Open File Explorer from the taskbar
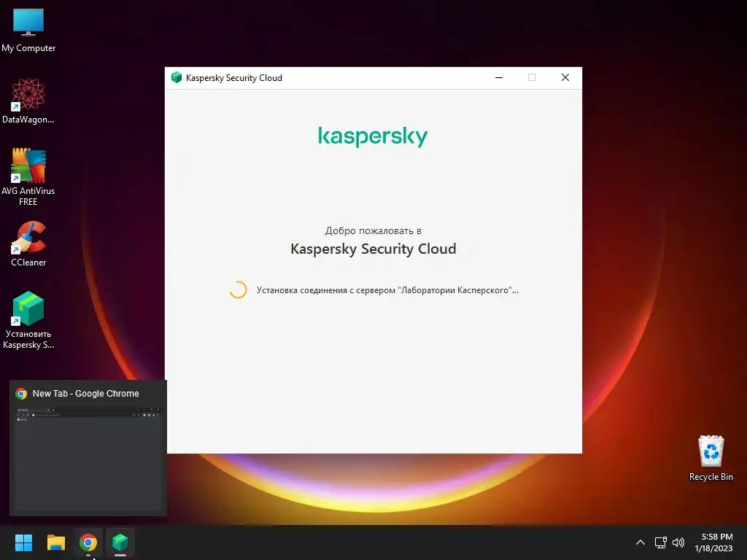 tap(55, 542)
